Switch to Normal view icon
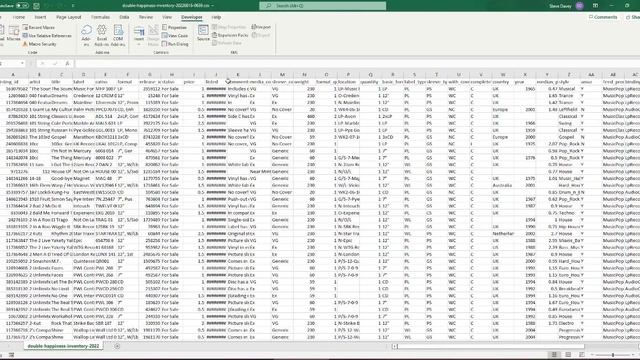 click(554, 355)
